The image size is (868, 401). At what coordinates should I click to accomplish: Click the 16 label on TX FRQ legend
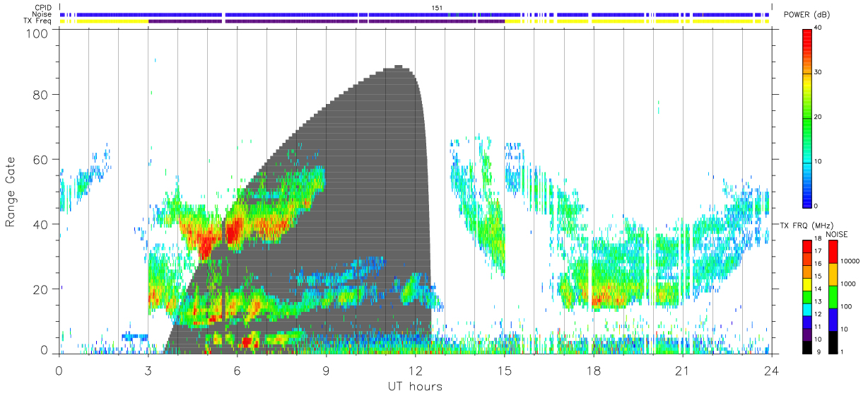(x=819, y=264)
